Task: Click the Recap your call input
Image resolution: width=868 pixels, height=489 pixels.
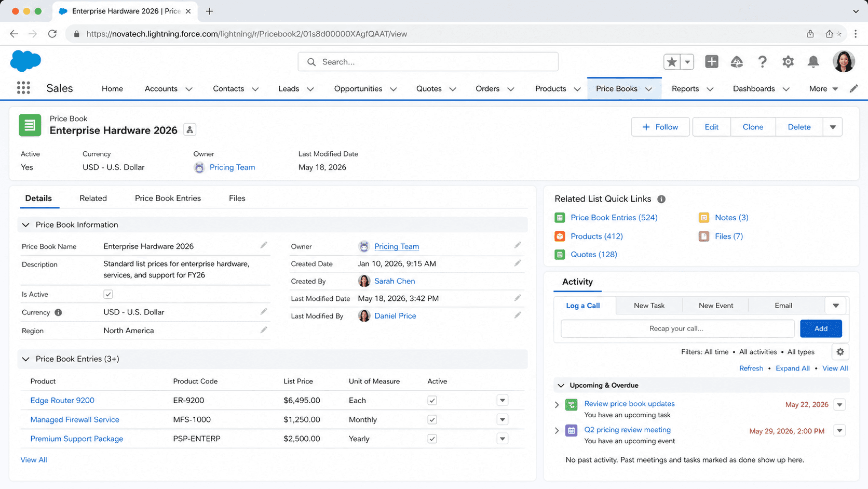Action: click(x=677, y=328)
